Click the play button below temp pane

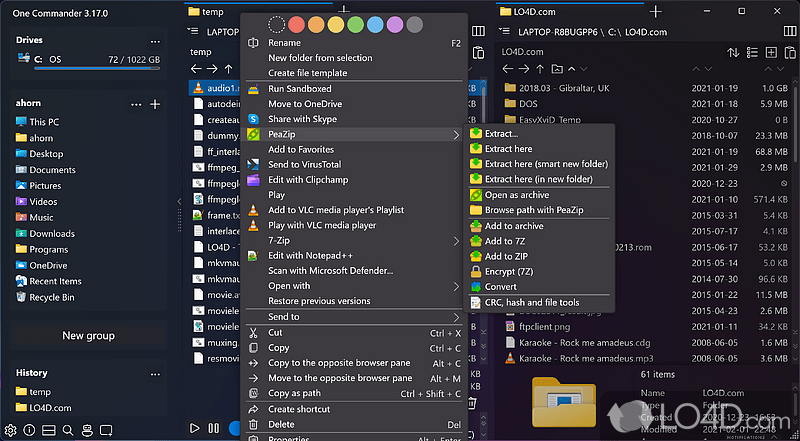click(194, 428)
